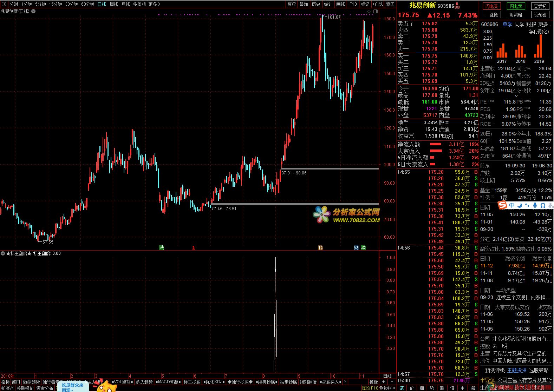
Task: Select VOL量能 indicator tab
Action: click(x=122, y=382)
